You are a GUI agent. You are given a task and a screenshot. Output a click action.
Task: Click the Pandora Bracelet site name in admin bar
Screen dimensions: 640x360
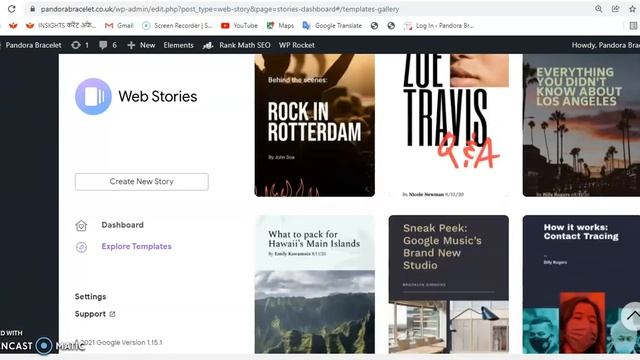[33, 45]
